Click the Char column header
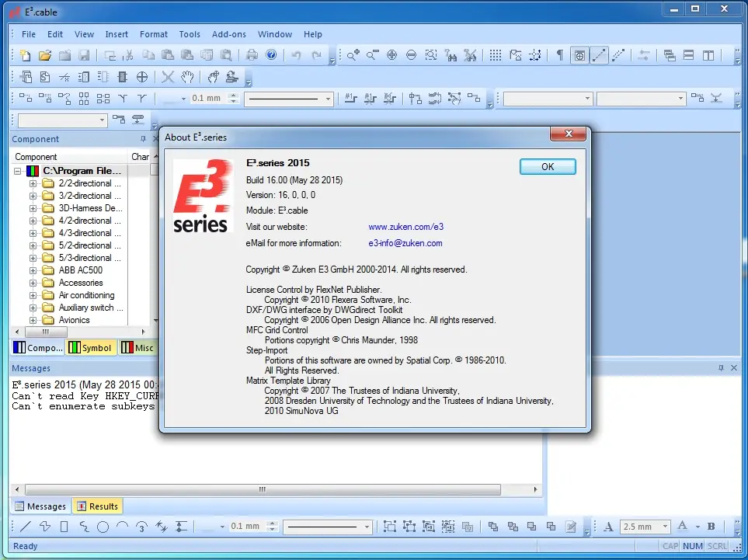Image resolution: width=748 pixels, height=560 pixels. pos(141,156)
